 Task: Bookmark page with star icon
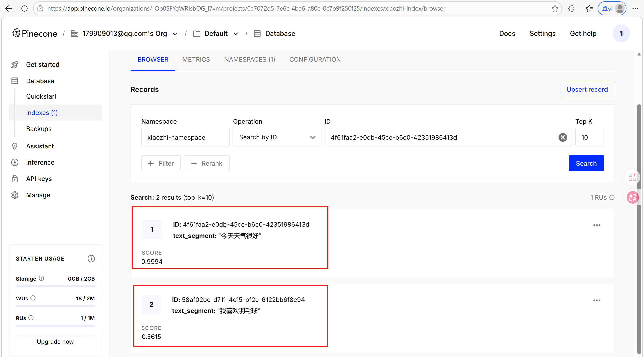555,9
